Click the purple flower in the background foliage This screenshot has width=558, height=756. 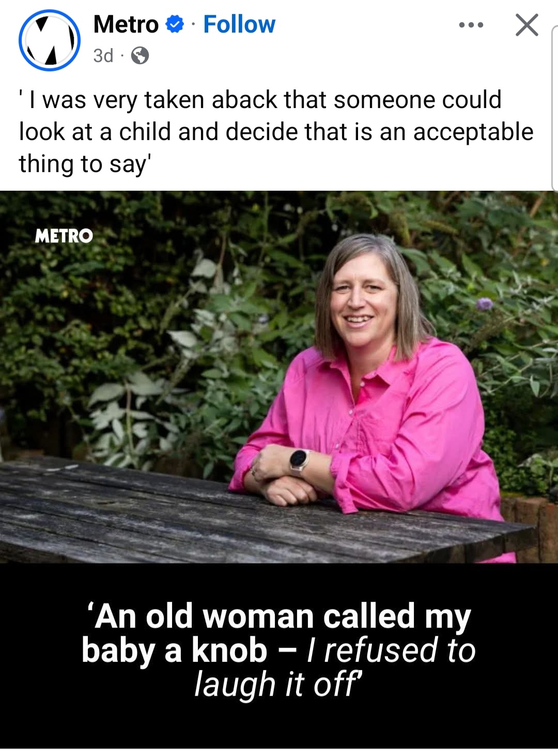[x=484, y=304]
